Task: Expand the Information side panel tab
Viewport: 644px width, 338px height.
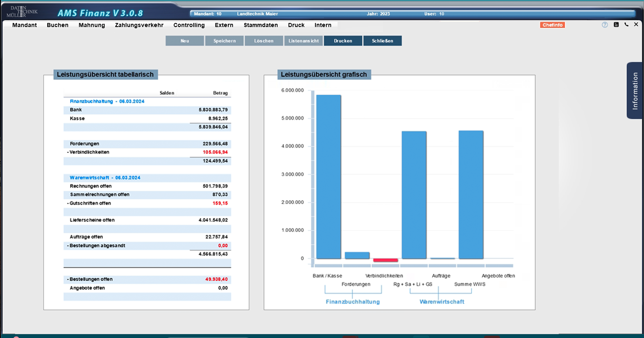Action: (x=635, y=91)
